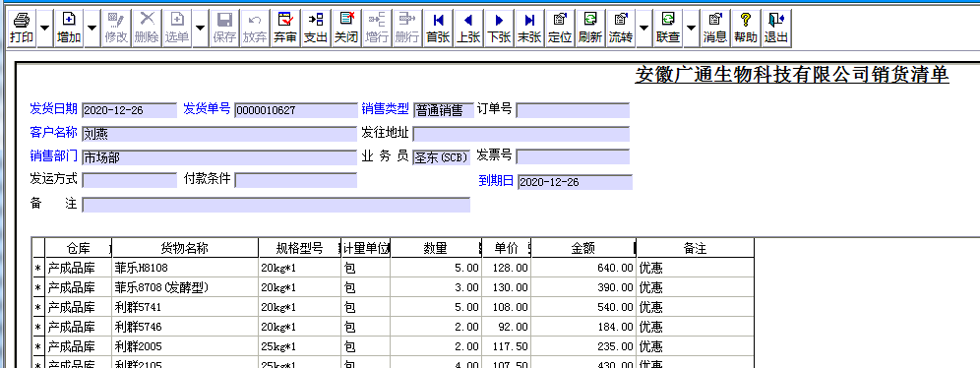Viewport: 980px width, 368px height.
Task: Click the 流转 workflow icon
Action: pyautogui.click(x=621, y=29)
